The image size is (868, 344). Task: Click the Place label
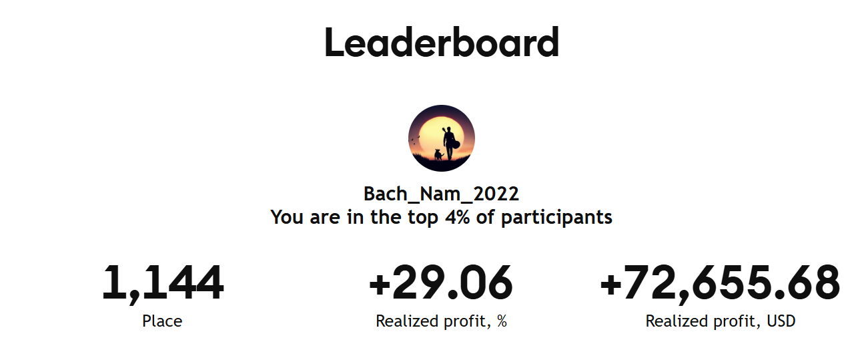click(162, 321)
